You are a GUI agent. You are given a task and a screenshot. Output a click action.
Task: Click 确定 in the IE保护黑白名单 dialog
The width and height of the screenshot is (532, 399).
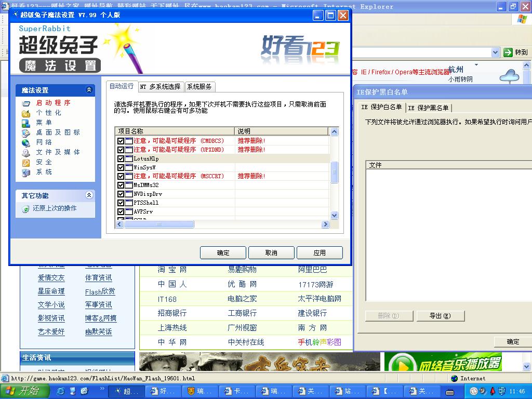coord(513,342)
